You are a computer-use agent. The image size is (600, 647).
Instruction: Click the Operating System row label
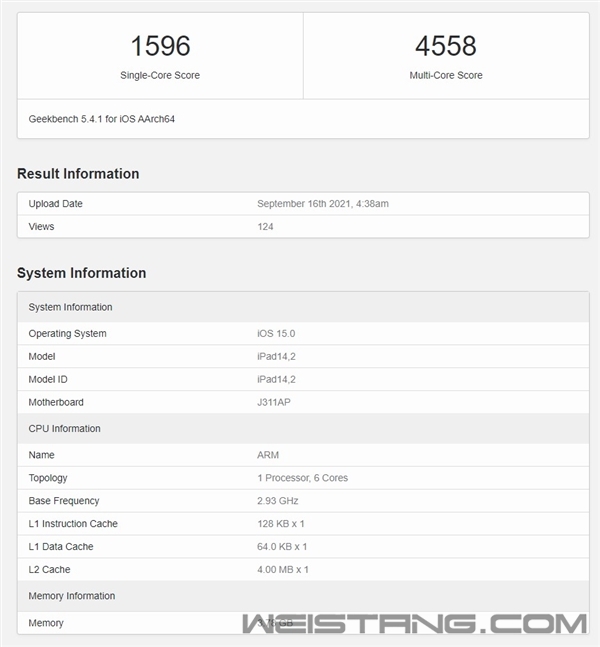tap(67, 334)
